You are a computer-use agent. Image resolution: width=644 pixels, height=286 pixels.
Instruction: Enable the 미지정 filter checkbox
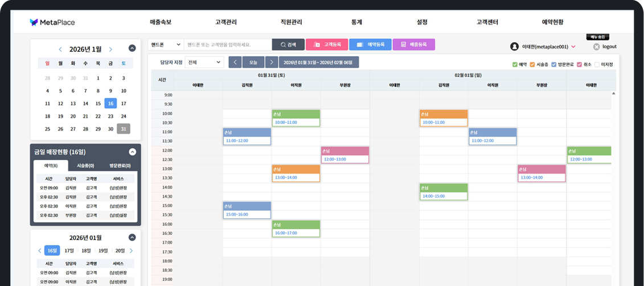597,65
